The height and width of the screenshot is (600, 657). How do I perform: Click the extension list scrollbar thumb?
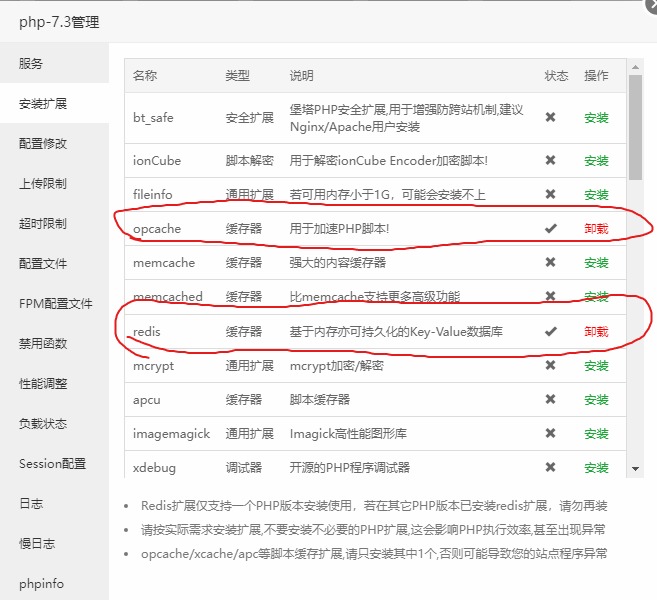pos(635,127)
